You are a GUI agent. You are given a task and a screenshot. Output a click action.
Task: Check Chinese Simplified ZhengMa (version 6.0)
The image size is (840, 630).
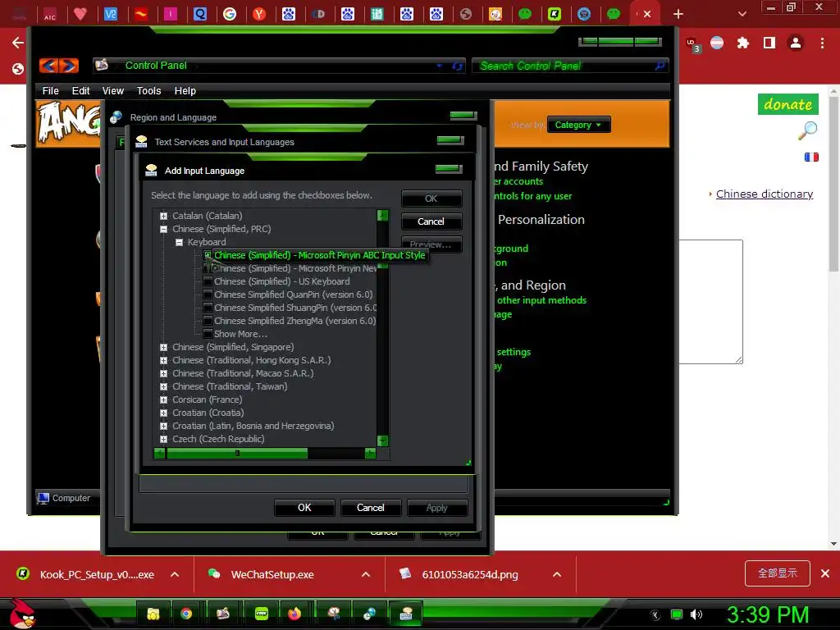(208, 321)
